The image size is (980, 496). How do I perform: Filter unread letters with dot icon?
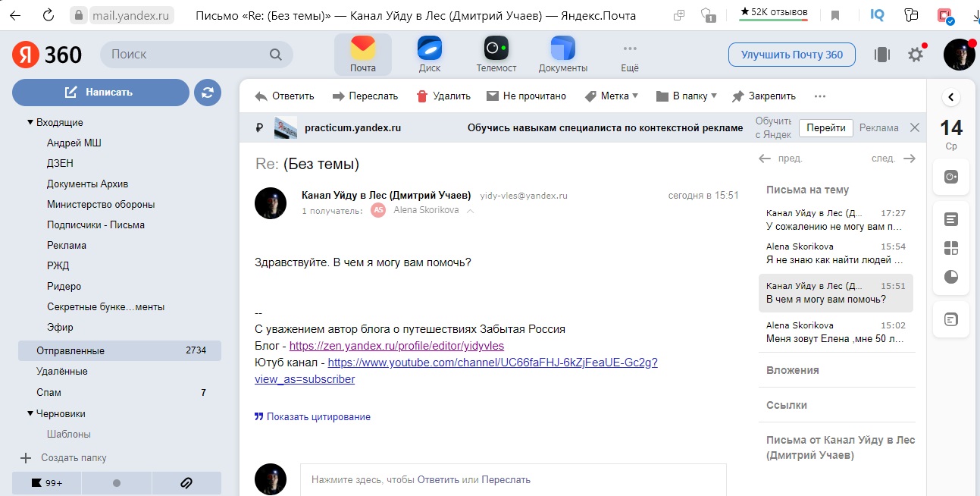pos(116,482)
